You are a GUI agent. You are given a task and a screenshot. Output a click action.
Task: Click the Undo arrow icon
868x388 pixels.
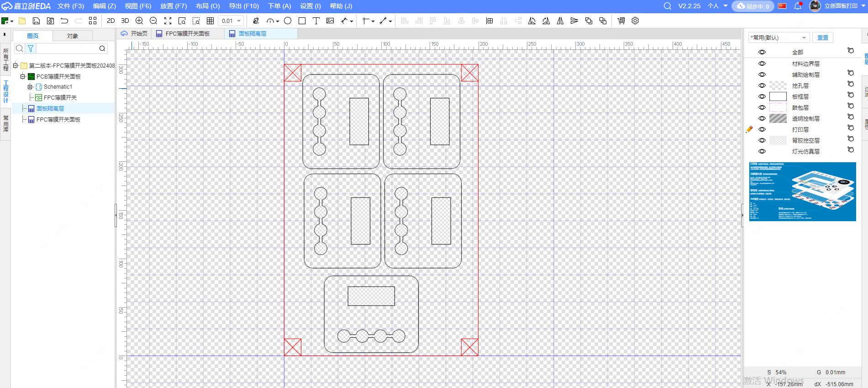point(64,21)
